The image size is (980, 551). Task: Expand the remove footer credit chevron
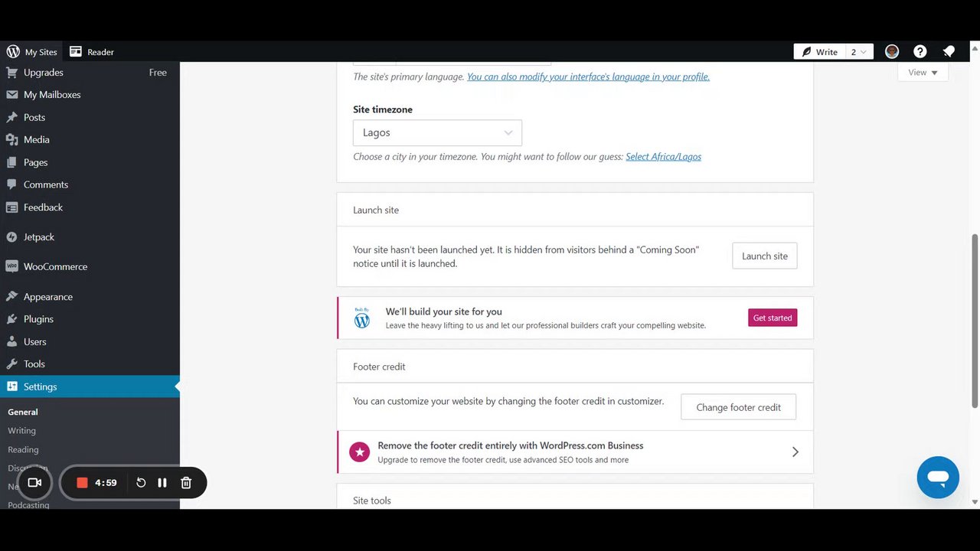(x=795, y=452)
